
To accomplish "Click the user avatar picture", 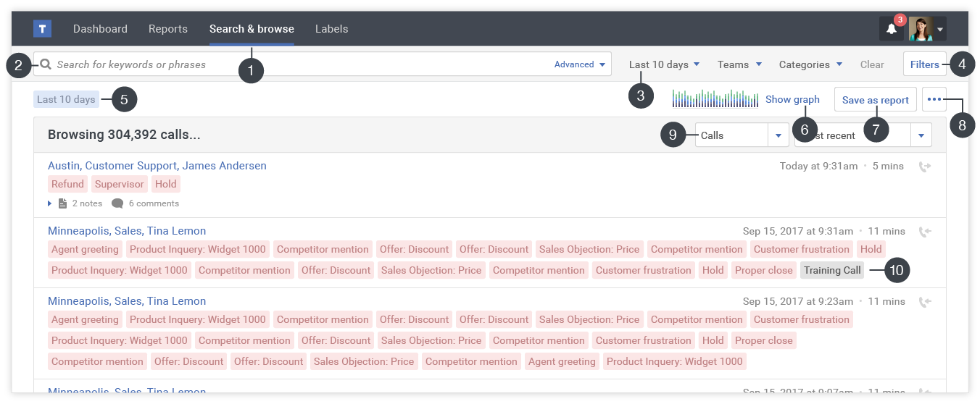I will 921,29.
